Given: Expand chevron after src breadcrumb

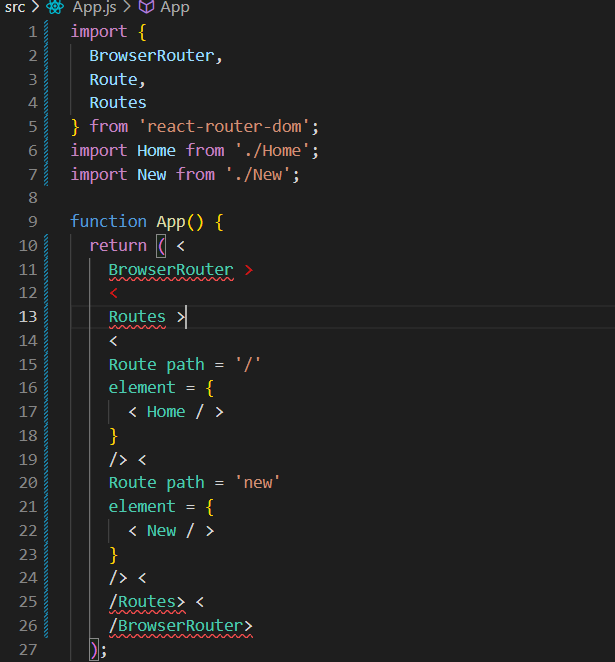Looking at the screenshot, I should [35, 7].
